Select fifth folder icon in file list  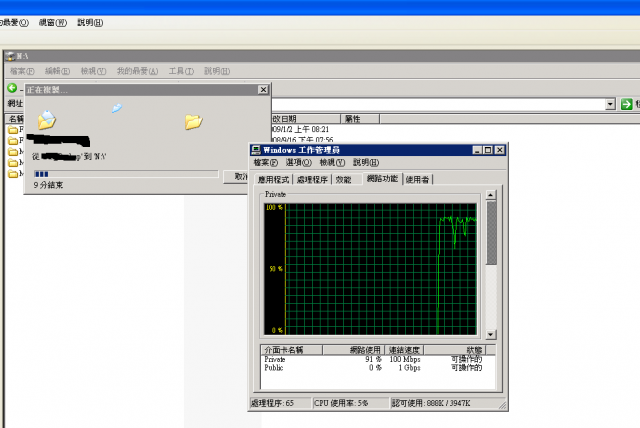pos(13,174)
